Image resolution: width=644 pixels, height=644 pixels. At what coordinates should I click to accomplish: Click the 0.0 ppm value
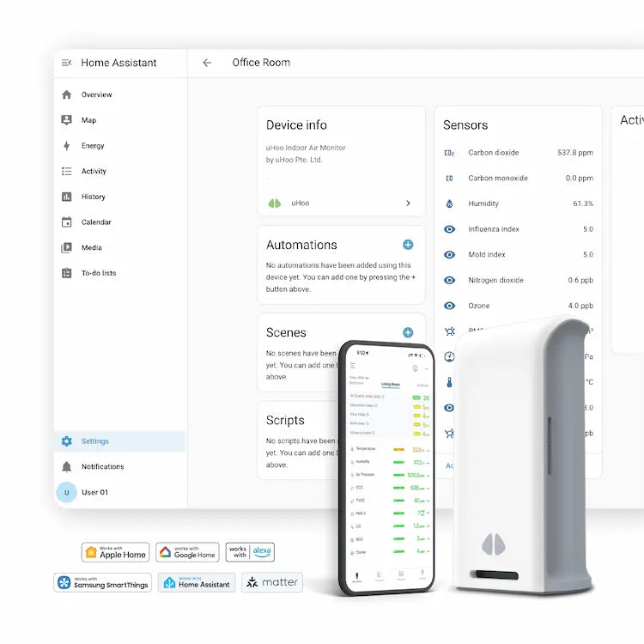click(579, 179)
